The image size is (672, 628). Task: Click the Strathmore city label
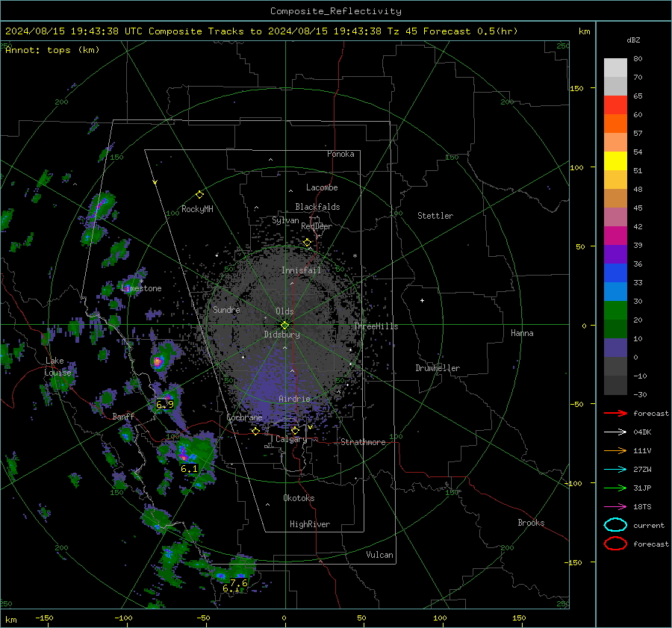click(x=363, y=442)
